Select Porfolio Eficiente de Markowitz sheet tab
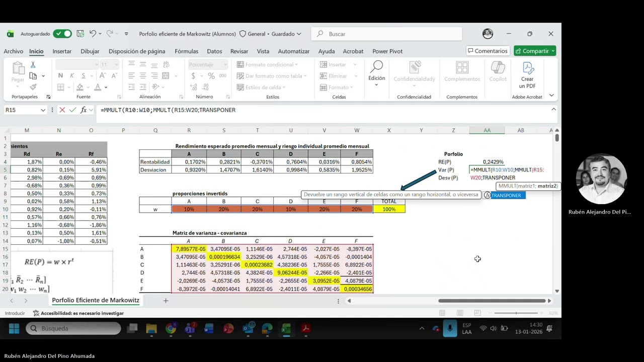The width and height of the screenshot is (644, 362). coord(96,300)
